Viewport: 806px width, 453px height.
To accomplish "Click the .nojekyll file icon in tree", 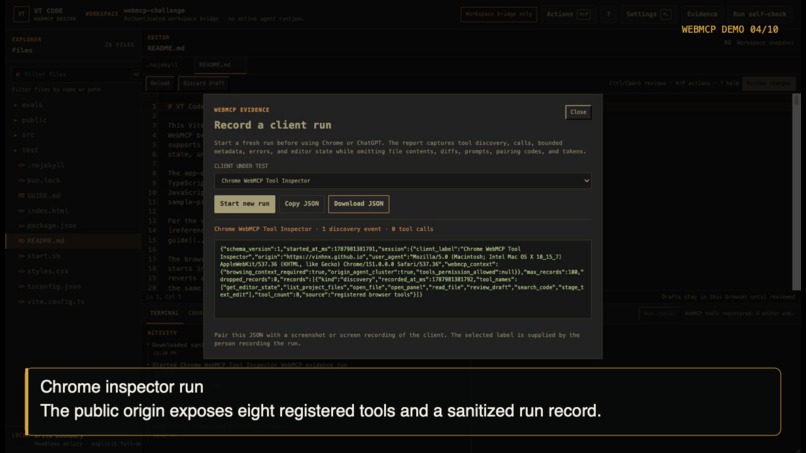I will (22, 165).
